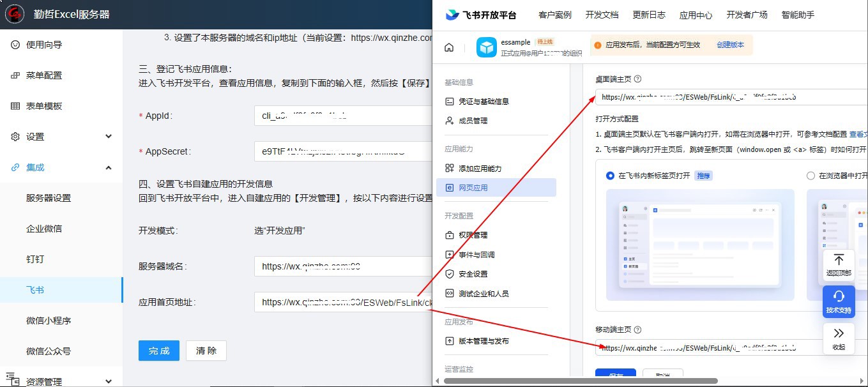
Task: Select 在飞书内新标签页打开 radio option
Action: click(x=610, y=176)
